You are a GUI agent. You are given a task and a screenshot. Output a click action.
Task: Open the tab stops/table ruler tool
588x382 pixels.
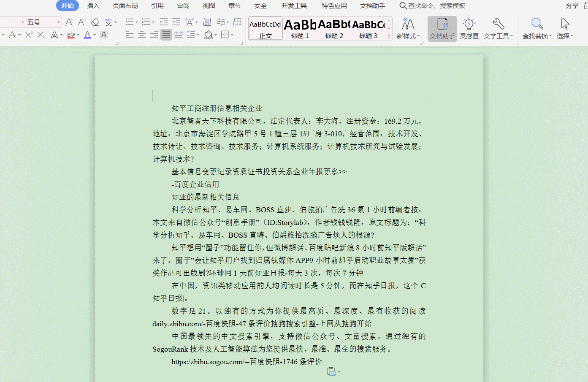tap(238, 22)
